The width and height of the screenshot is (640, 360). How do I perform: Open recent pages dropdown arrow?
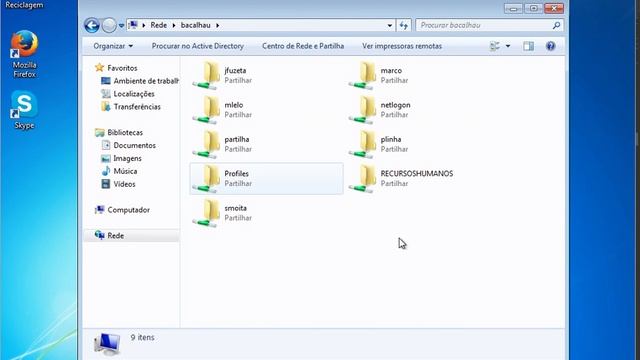121,26
